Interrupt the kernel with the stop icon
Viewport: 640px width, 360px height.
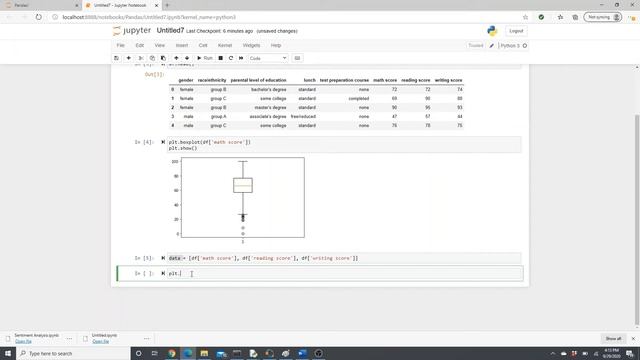pos(220,58)
